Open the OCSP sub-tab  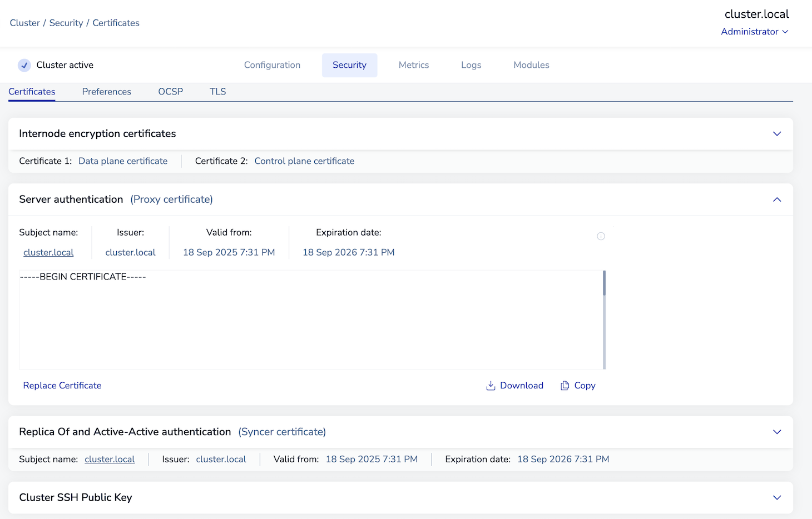(x=170, y=91)
